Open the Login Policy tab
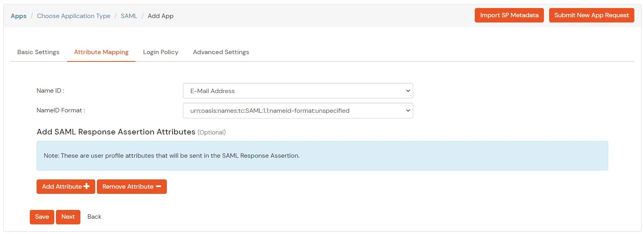 [160, 52]
